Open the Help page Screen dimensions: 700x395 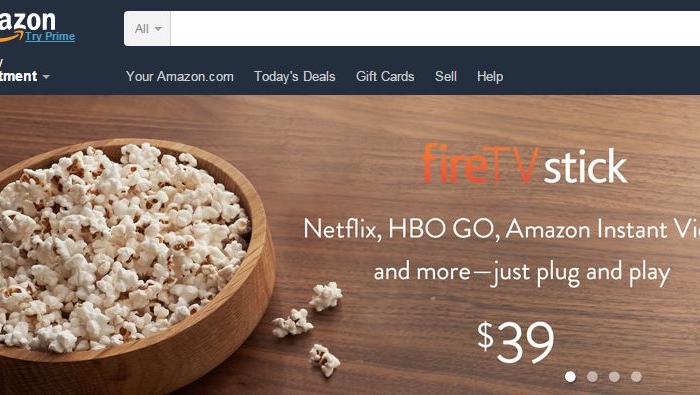(x=490, y=76)
